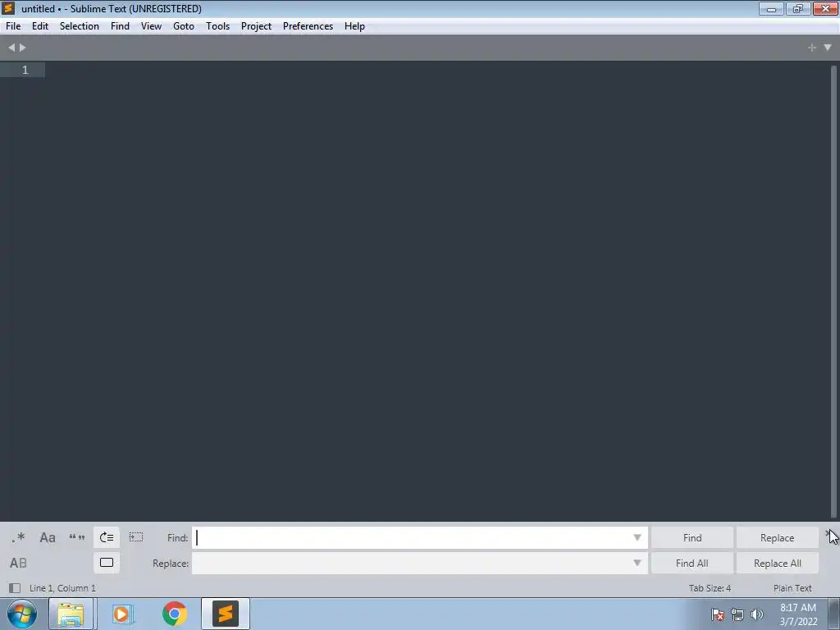Open the Project menu
Screen dimensions: 840x630
pos(256,26)
